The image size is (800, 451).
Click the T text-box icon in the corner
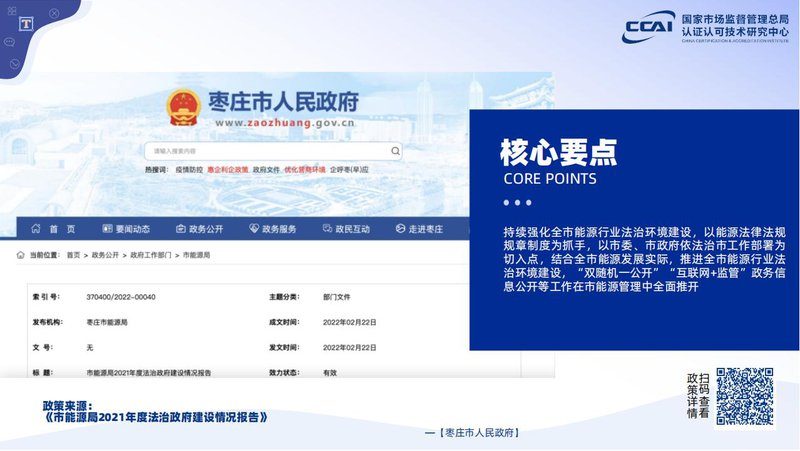pyautogui.click(x=27, y=24)
